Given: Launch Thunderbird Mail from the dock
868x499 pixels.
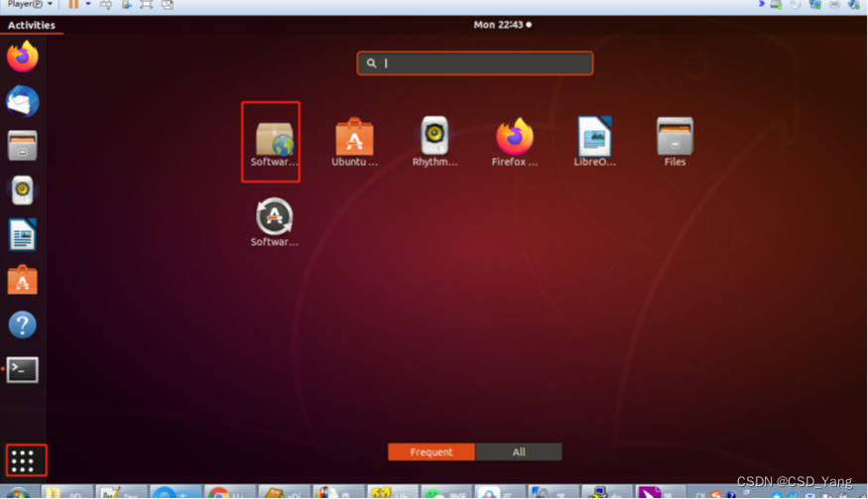Looking at the screenshot, I should pos(23,101).
